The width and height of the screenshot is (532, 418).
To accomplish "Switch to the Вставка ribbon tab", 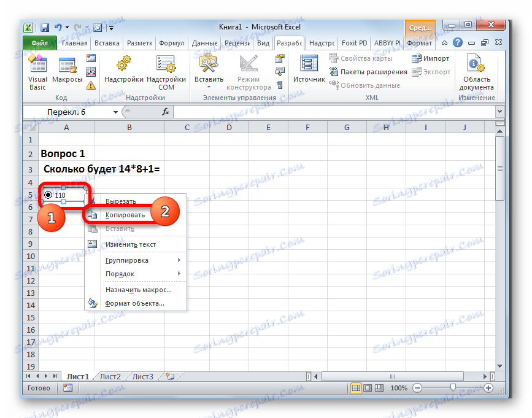I will coord(107,43).
